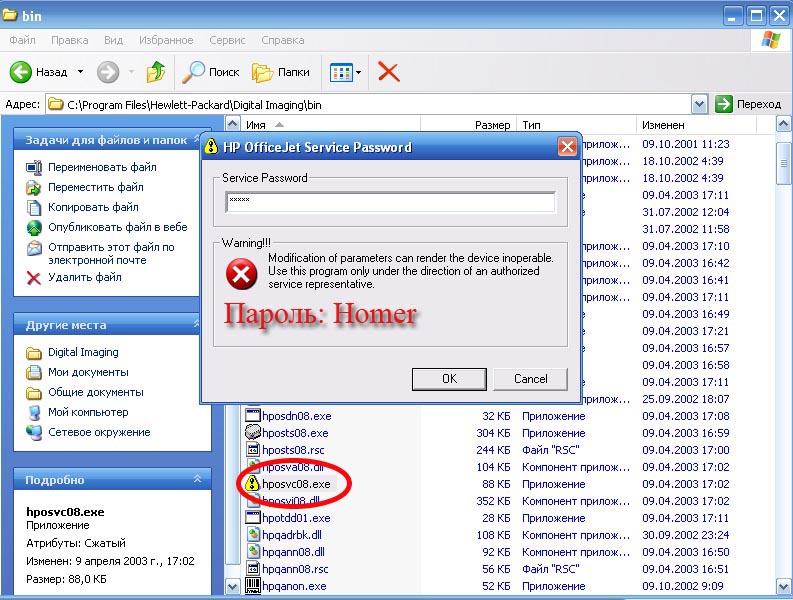The height and width of the screenshot is (600, 793).
Task: Select the hposts08.rsc file icon
Action: click(252, 450)
